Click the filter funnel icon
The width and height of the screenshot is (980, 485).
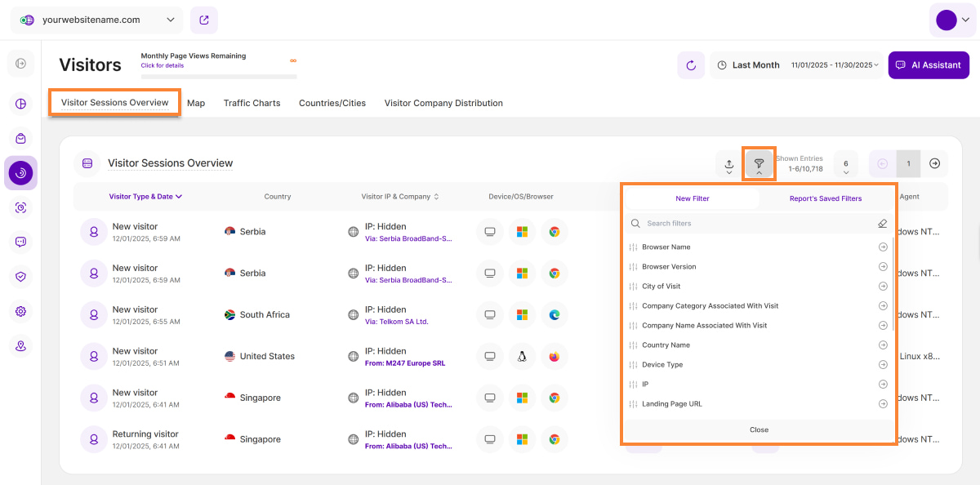759,163
